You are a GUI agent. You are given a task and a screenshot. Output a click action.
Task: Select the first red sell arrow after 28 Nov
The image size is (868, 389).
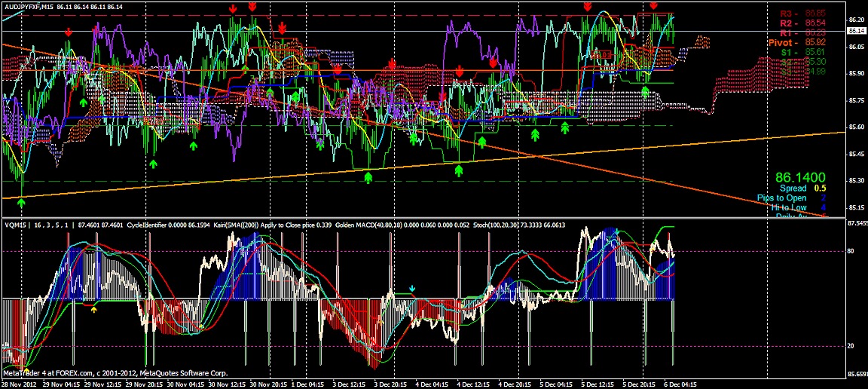click(x=69, y=32)
